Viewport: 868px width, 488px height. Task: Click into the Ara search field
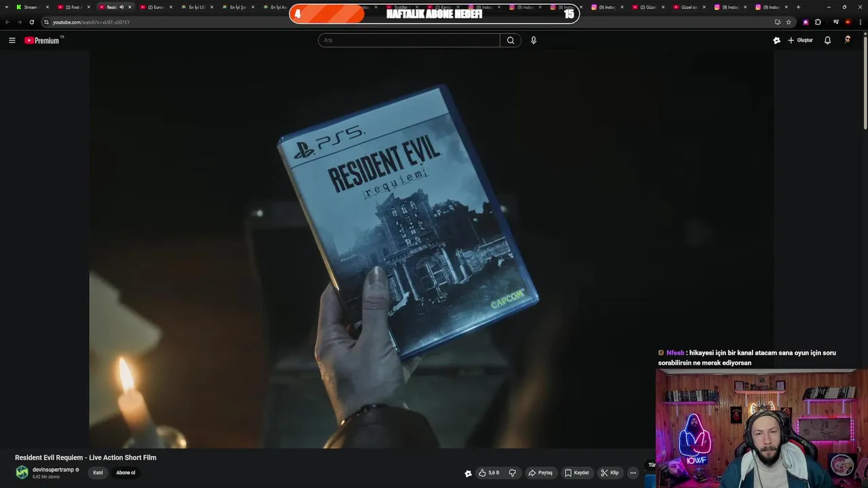(x=409, y=40)
